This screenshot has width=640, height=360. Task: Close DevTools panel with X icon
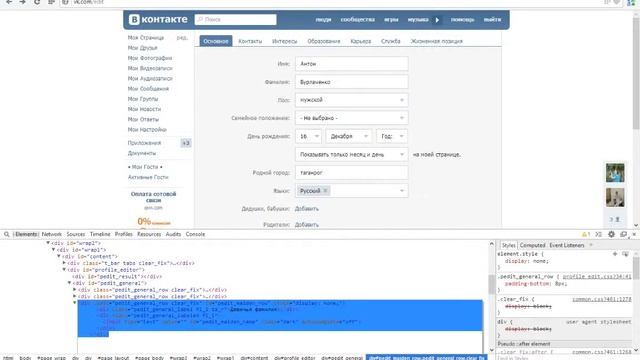click(x=634, y=234)
